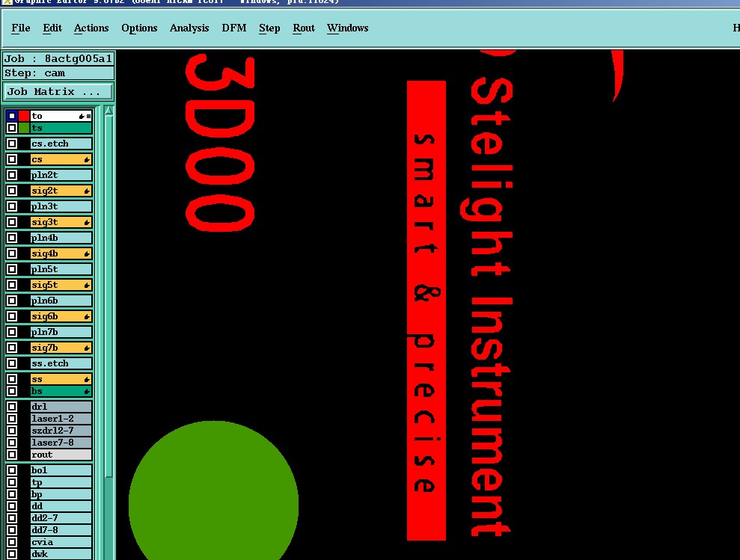Open the Windows menu
The image size is (740, 560).
click(347, 28)
